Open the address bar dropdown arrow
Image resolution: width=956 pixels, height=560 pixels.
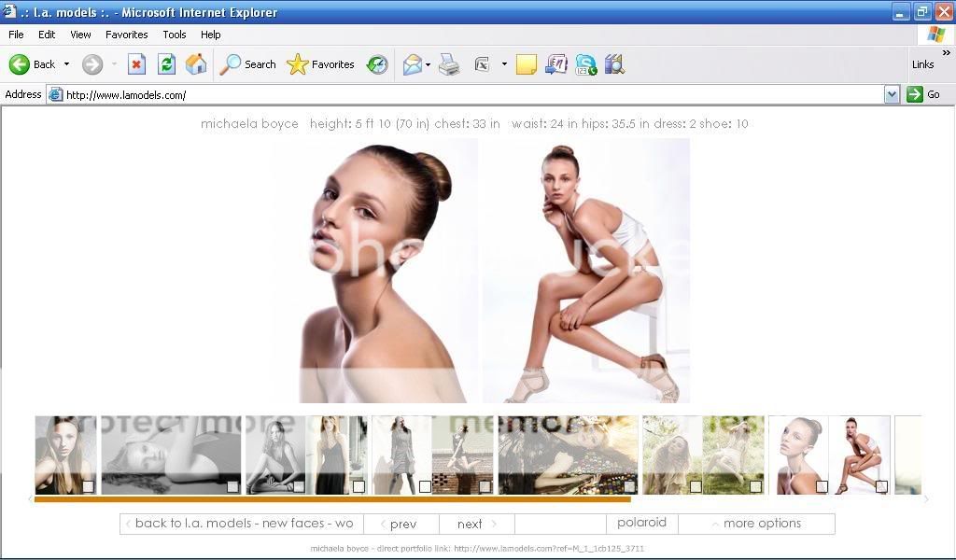tap(892, 94)
